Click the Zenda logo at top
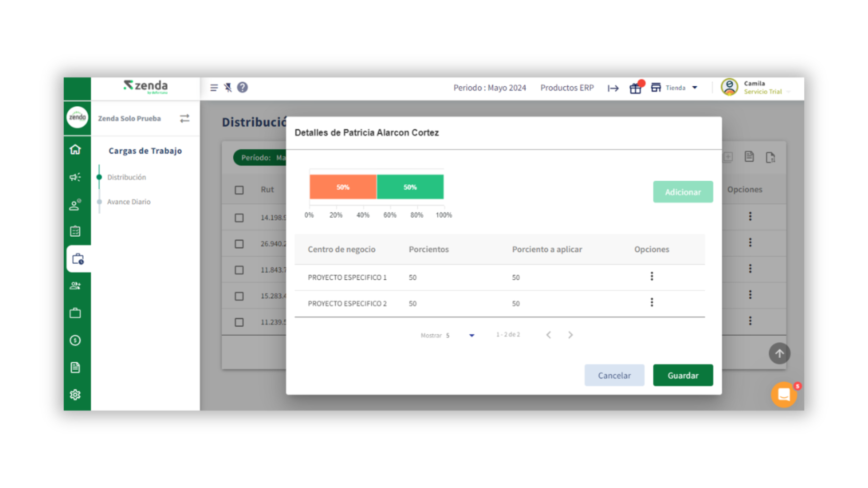 click(146, 87)
